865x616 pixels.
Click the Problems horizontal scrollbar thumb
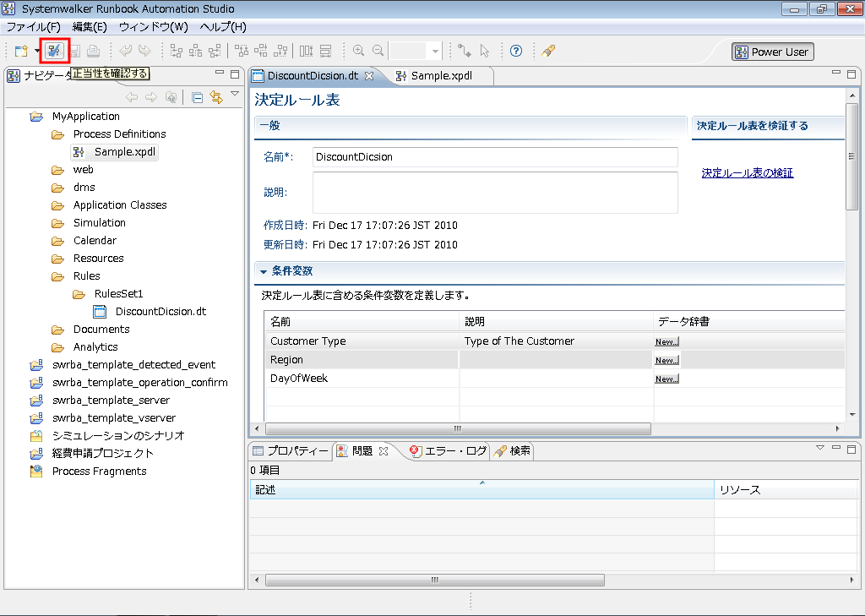435,581
